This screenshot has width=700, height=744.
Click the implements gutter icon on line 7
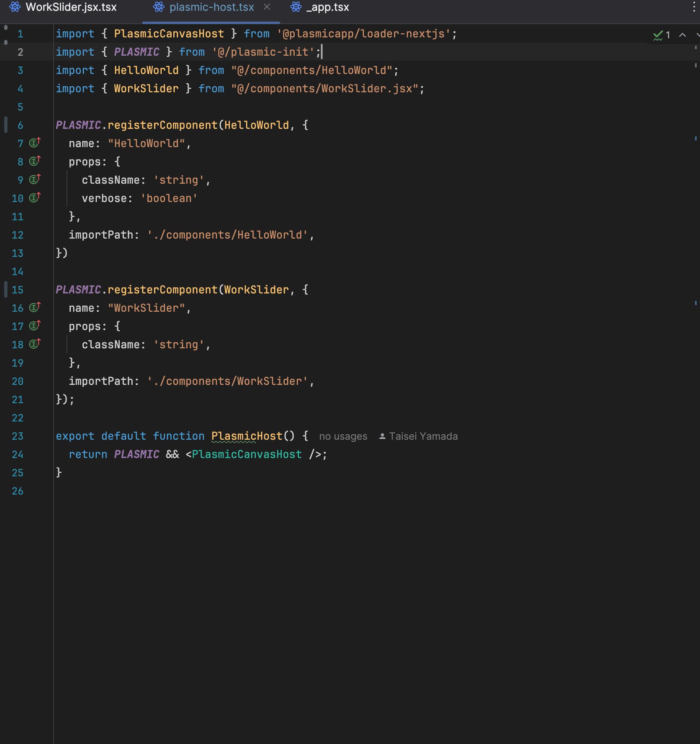pos(35,143)
